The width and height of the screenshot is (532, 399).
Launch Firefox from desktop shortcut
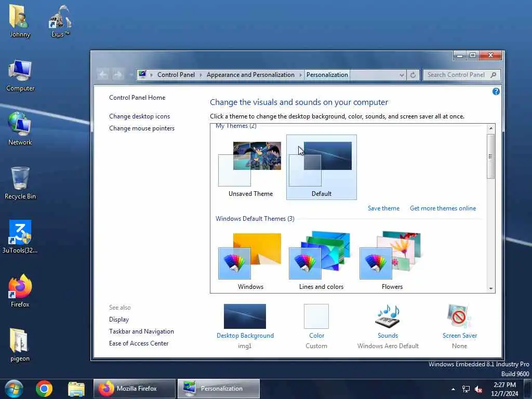(x=20, y=291)
